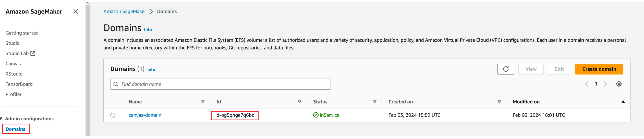The image size is (644, 139).
Task: Go to previous page arrow
Action: 587,84
